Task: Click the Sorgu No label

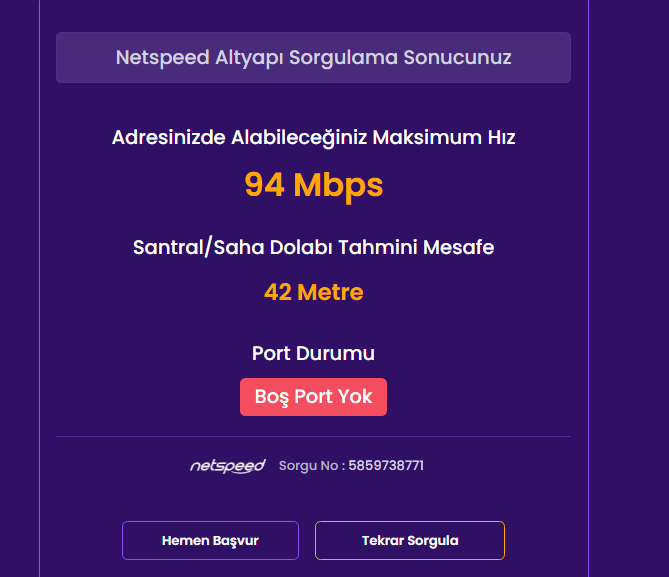Action: coord(311,466)
